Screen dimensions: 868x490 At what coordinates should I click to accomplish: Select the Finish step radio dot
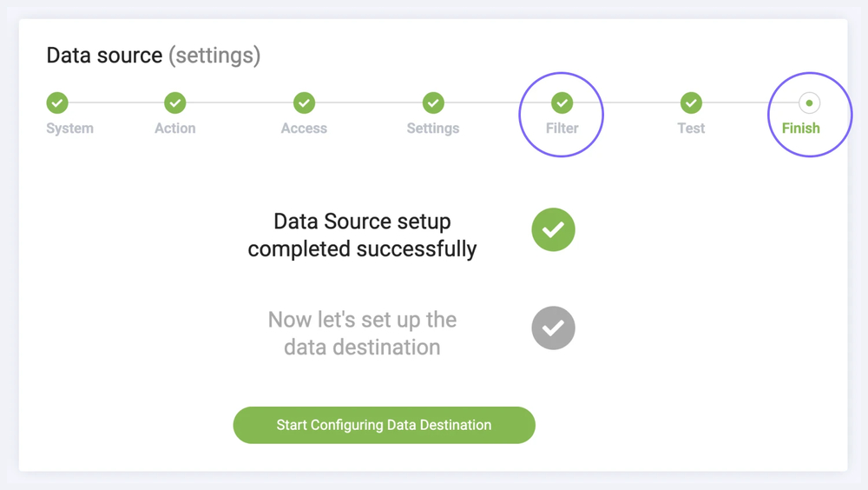click(809, 103)
